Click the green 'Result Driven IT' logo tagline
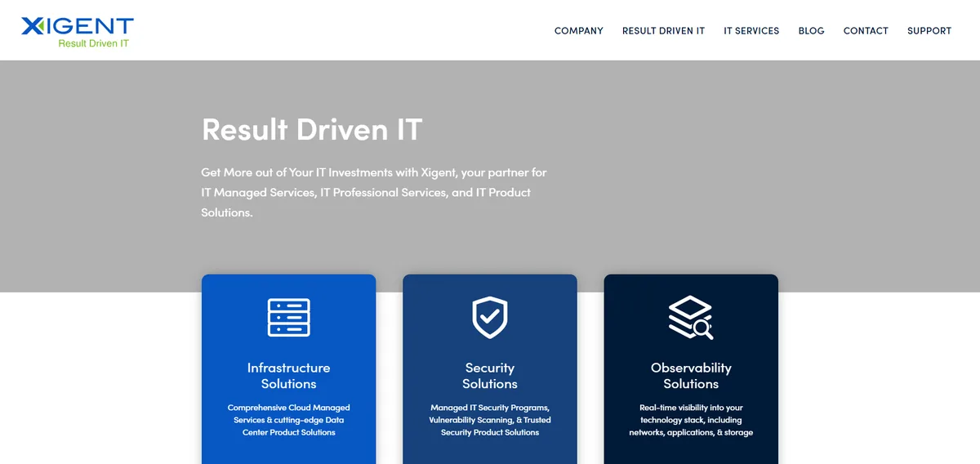Image resolution: width=980 pixels, height=464 pixels. coord(93,43)
